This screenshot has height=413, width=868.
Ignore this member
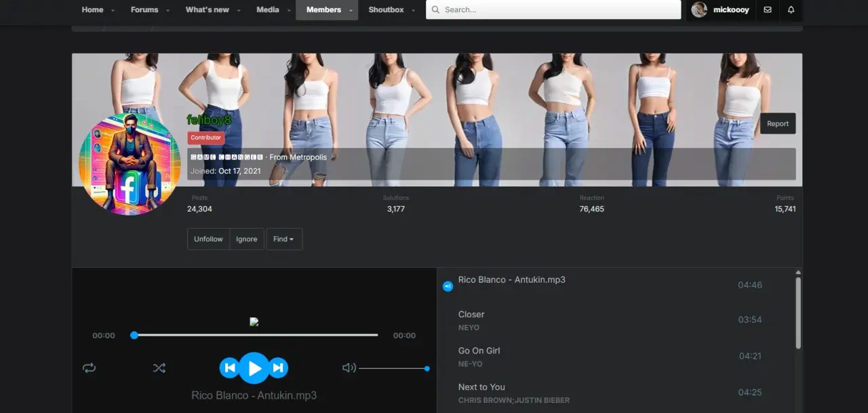[x=247, y=239]
